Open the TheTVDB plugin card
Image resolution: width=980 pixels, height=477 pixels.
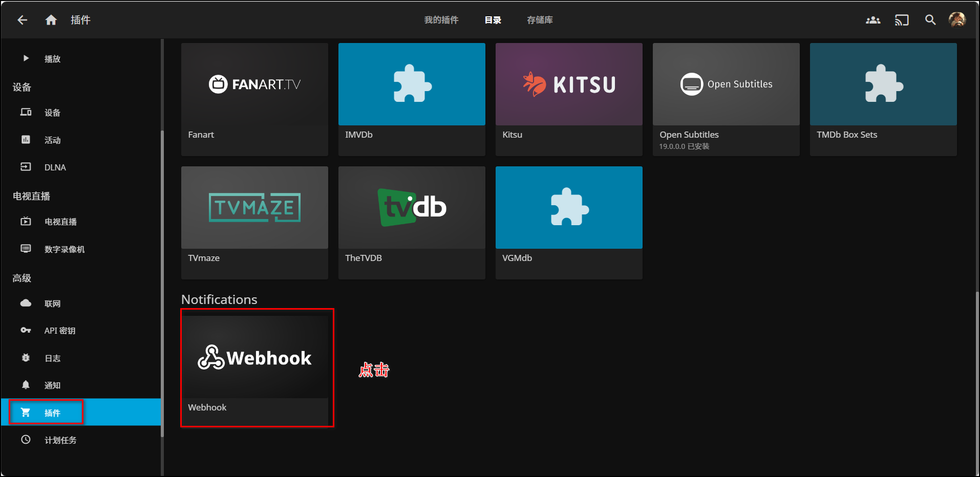411,222
